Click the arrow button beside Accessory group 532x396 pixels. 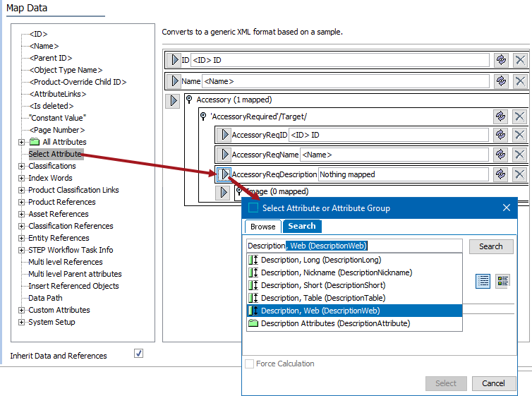click(x=173, y=100)
